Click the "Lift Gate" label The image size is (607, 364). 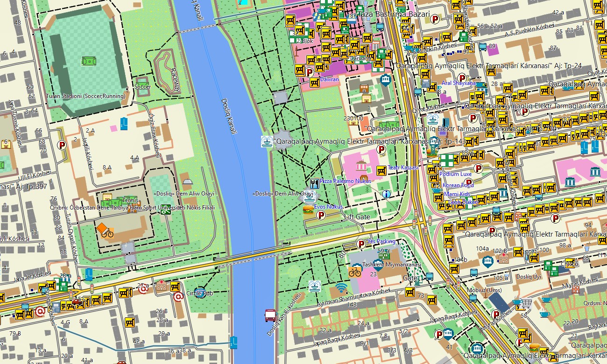pyautogui.click(x=357, y=217)
